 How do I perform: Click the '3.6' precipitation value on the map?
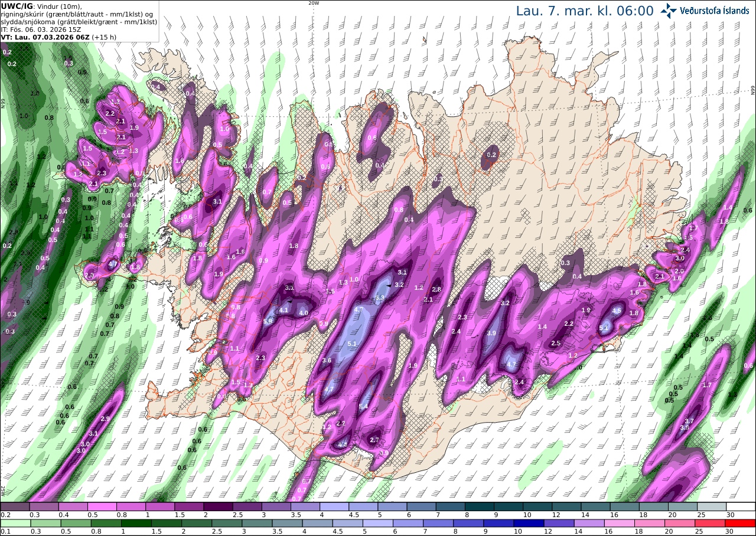pyautogui.click(x=327, y=360)
